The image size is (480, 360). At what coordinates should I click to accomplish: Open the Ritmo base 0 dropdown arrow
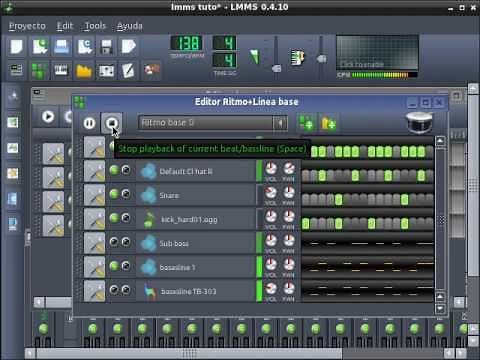(280, 123)
